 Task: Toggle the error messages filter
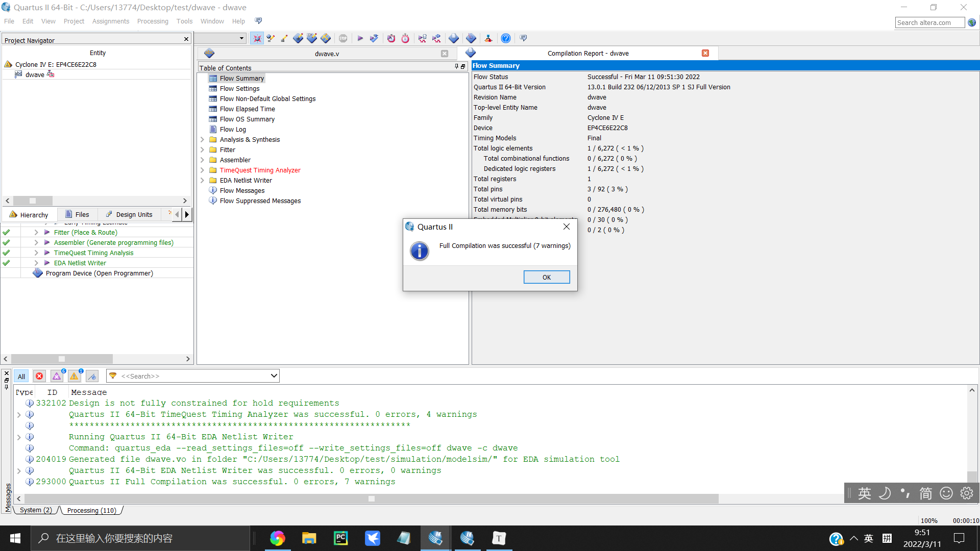[39, 377]
